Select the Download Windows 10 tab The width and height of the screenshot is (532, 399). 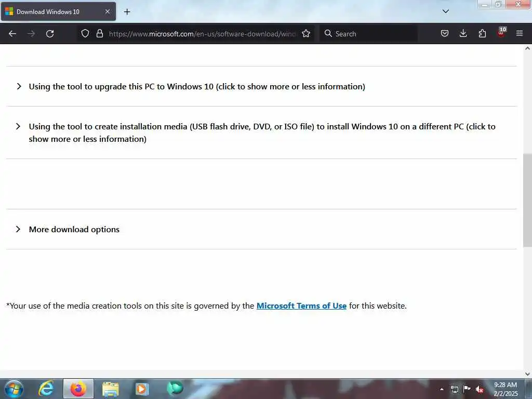[x=58, y=11]
